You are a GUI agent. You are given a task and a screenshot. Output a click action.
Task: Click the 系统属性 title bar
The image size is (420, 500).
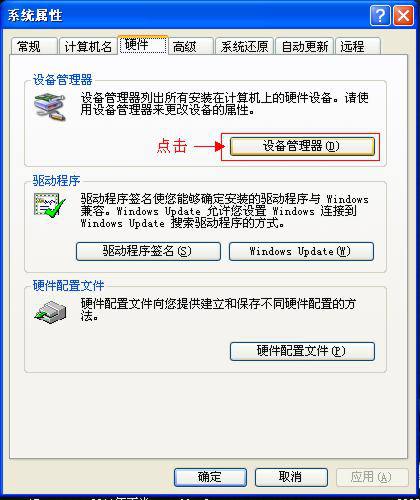pos(187,15)
